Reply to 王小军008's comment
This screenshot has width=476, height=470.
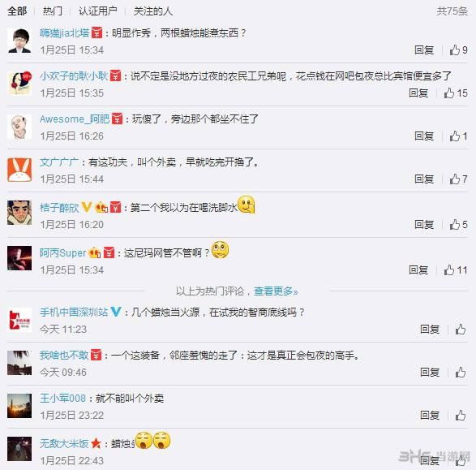pos(430,415)
